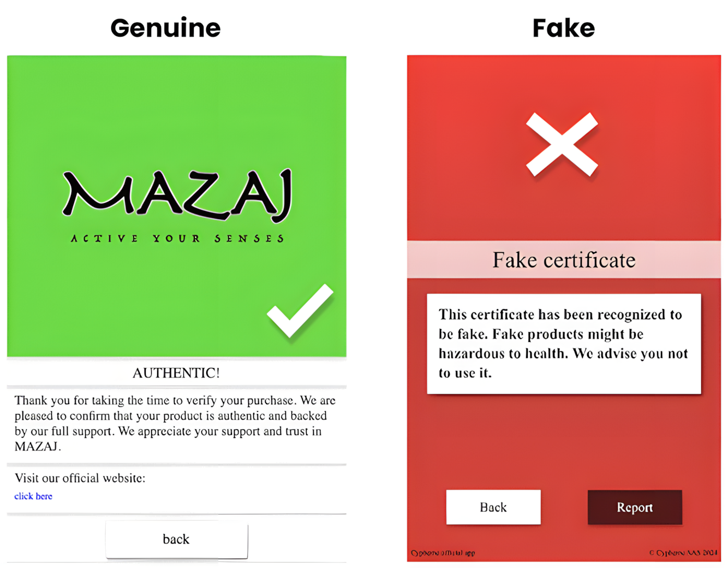The height and width of the screenshot is (568, 728).
Task: Click the 'Visit our official website:' label
Action: coord(80,478)
